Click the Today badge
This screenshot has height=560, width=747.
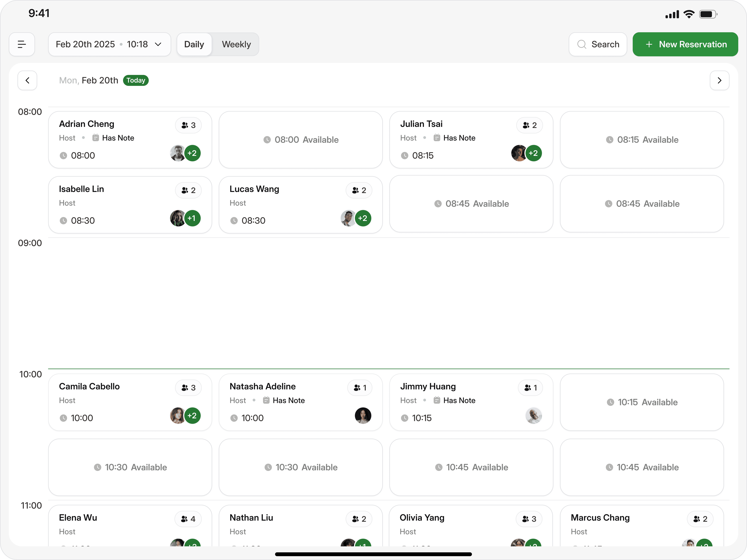pyautogui.click(x=136, y=80)
